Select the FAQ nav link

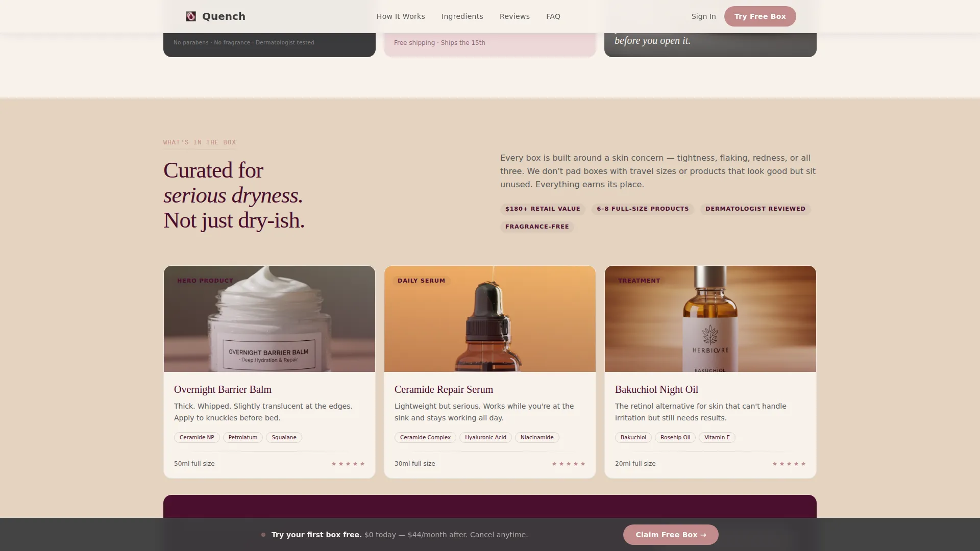(553, 16)
